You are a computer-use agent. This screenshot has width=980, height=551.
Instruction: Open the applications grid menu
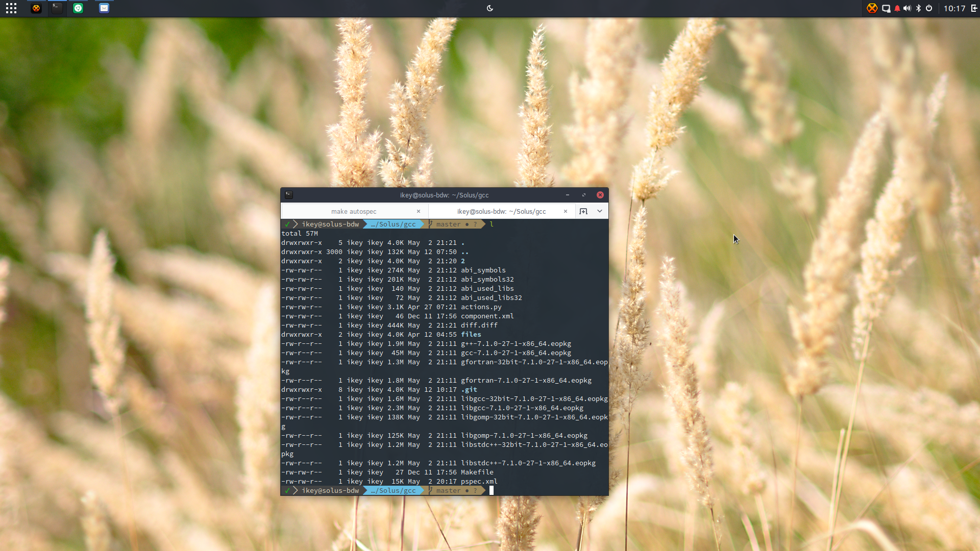click(11, 8)
